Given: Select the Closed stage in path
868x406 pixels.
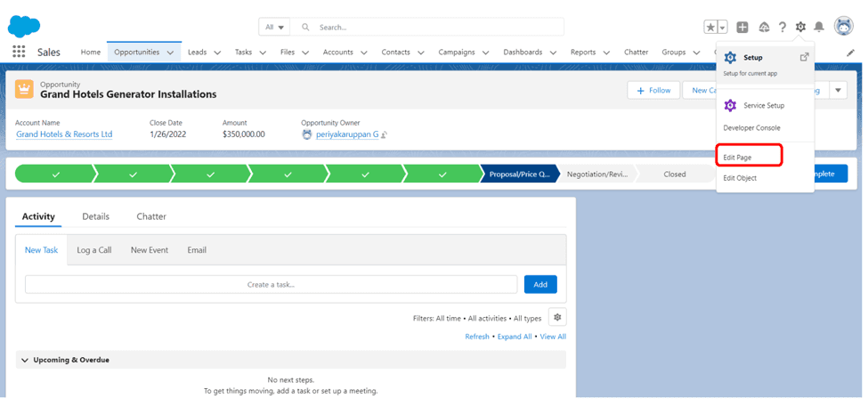Looking at the screenshot, I should [674, 174].
